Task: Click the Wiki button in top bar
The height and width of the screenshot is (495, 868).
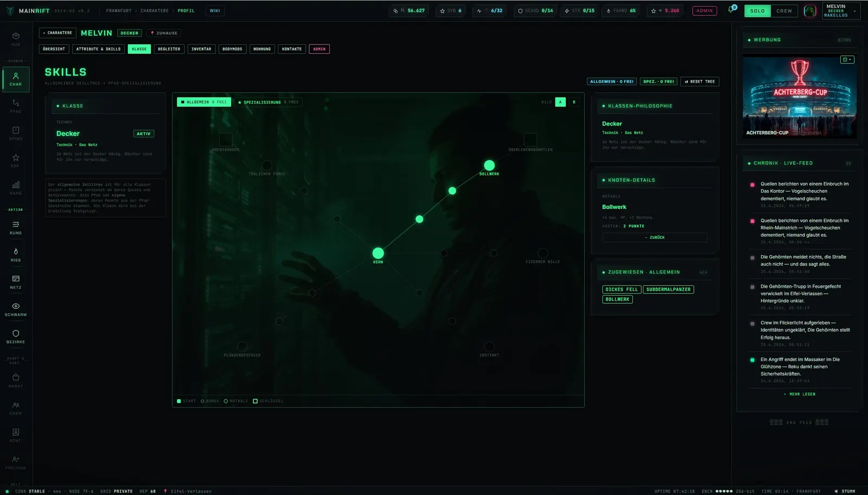Action: click(215, 11)
